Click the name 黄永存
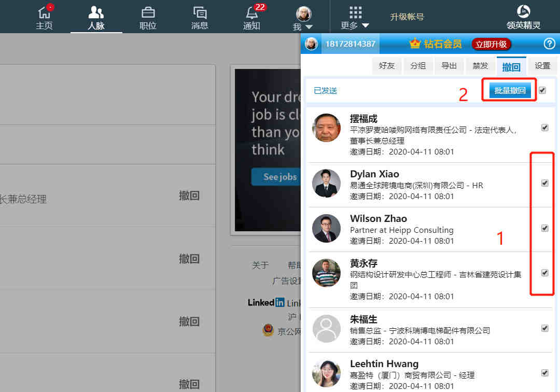This screenshot has width=560, height=392. point(363,263)
